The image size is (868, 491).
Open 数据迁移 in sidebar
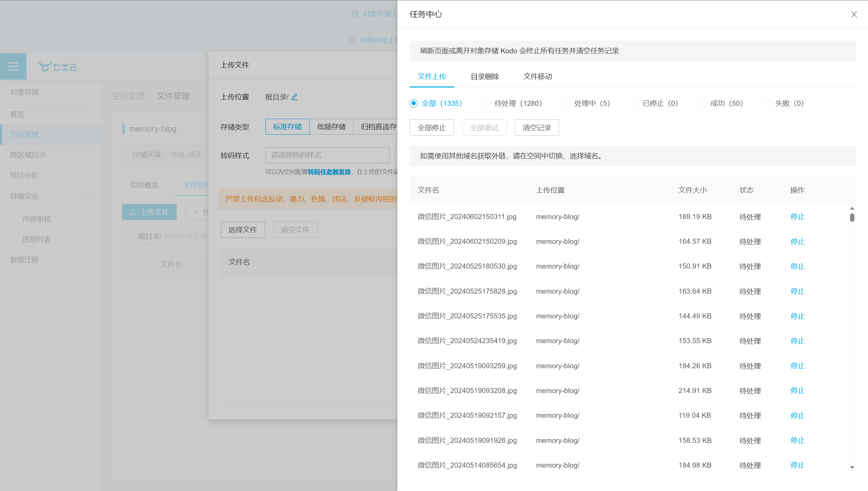24,260
